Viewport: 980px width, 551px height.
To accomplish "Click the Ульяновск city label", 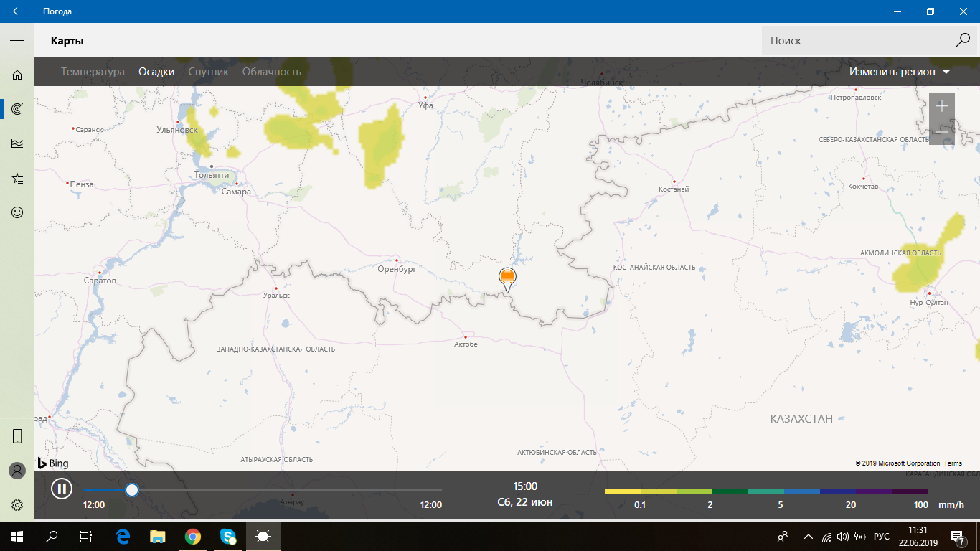I will click(x=177, y=130).
